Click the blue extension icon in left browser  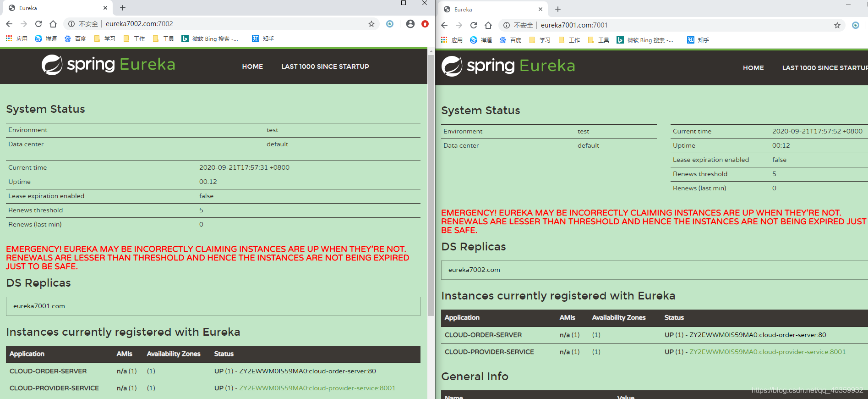click(x=390, y=24)
